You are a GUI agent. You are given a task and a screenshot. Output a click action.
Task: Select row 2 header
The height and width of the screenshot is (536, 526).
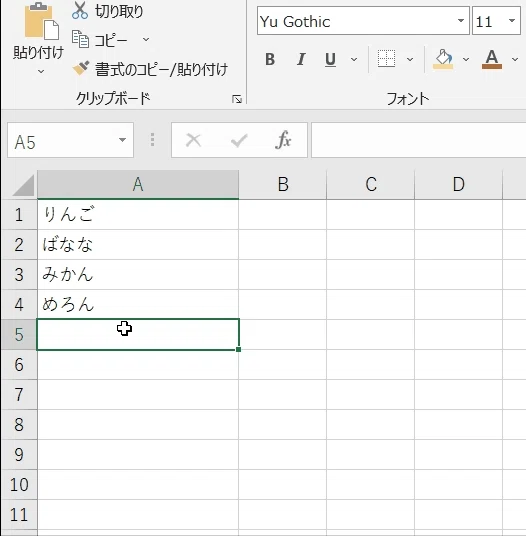19,245
